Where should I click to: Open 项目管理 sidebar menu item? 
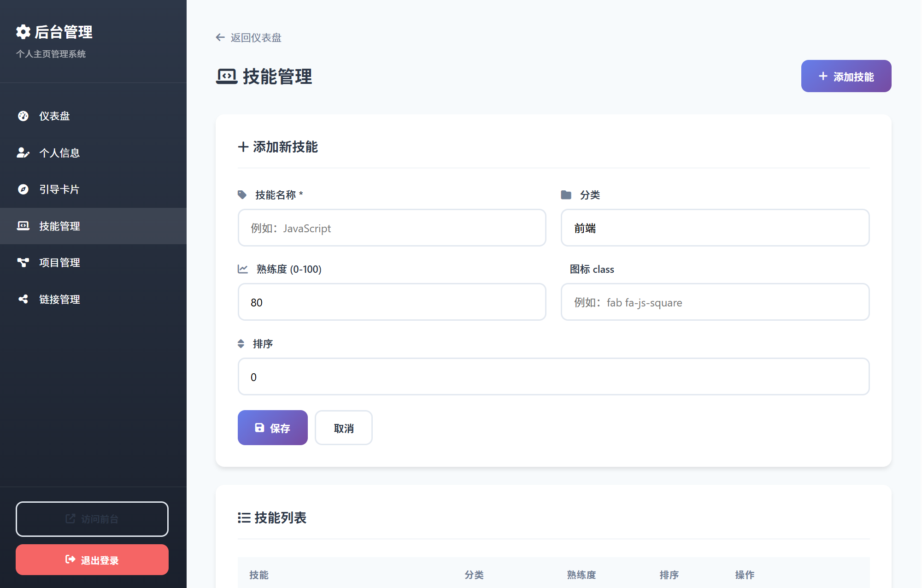tap(93, 263)
